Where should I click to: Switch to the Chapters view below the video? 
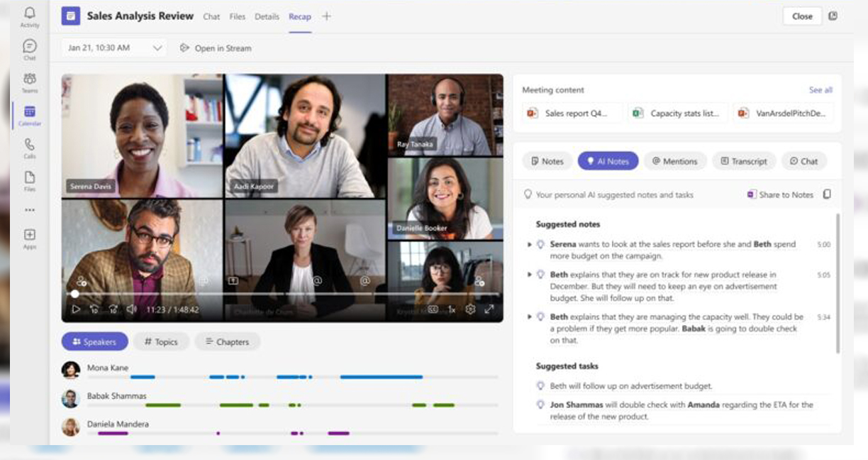(x=227, y=341)
